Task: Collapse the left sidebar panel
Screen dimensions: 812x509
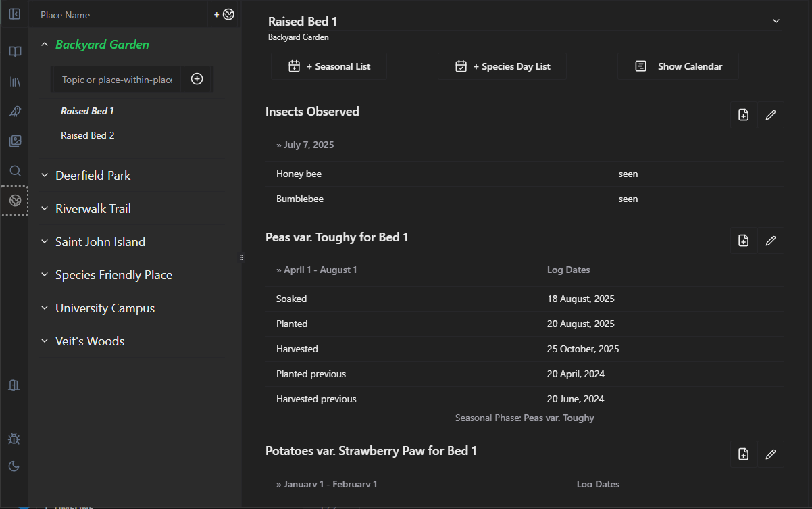Action: pos(14,14)
